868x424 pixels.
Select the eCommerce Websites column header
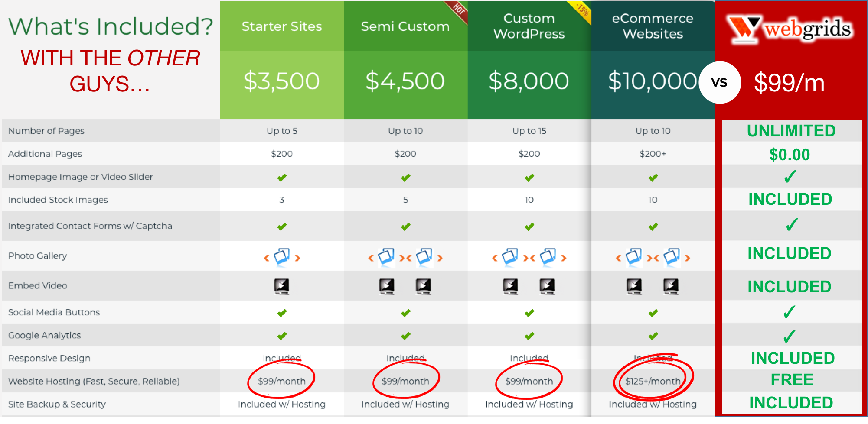tap(653, 26)
